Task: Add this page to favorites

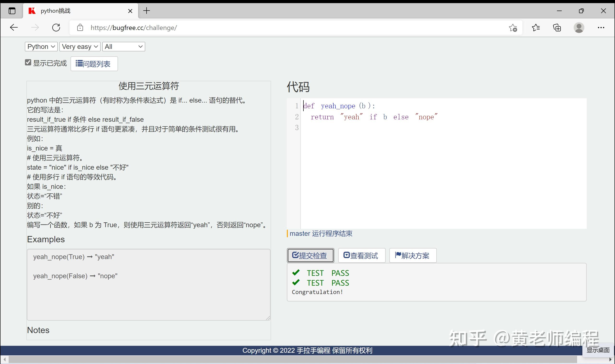Action: click(513, 28)
